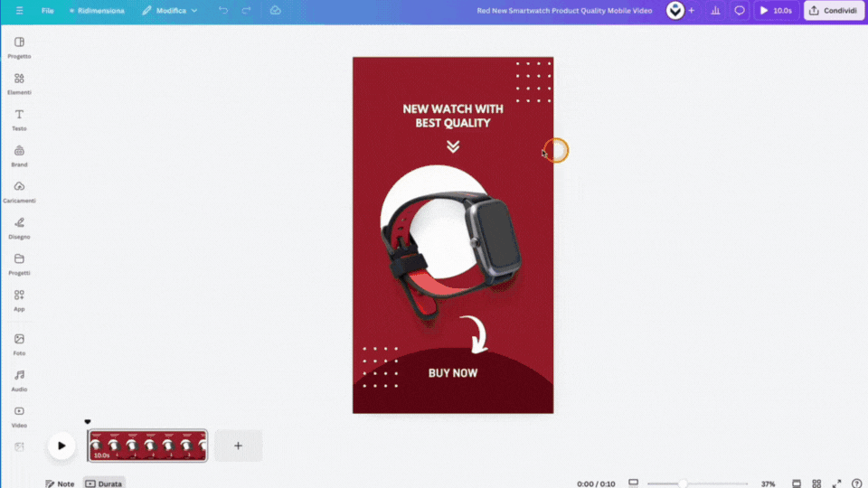Open the Audio panel
The image size is (868, 488).
tap(19, 380)
